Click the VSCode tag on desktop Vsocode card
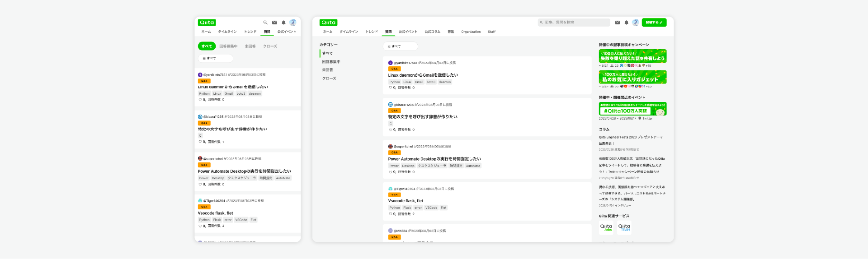Viewport: 868px width, 259px height. (431, 208)
